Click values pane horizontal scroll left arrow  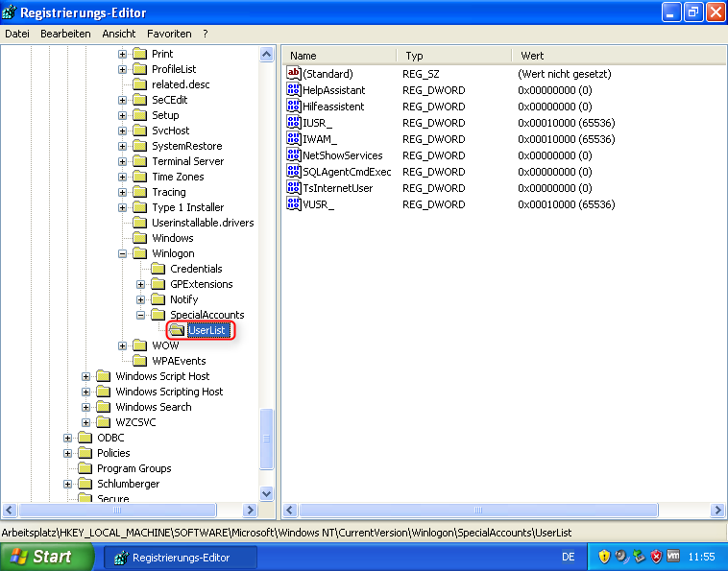pos(290,511)
